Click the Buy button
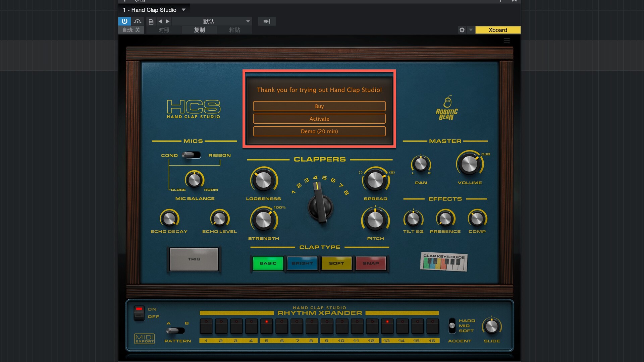The width and height of the screenshot is (644, 362). 319,106
